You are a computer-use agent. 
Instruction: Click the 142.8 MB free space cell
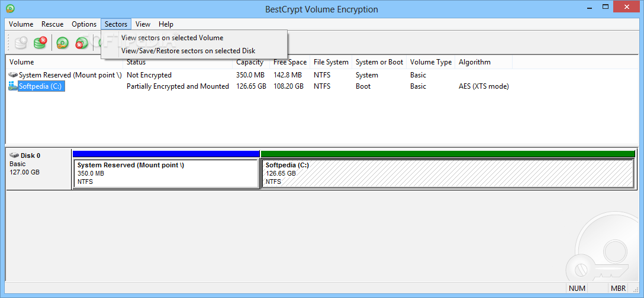(x=288, y=75)
